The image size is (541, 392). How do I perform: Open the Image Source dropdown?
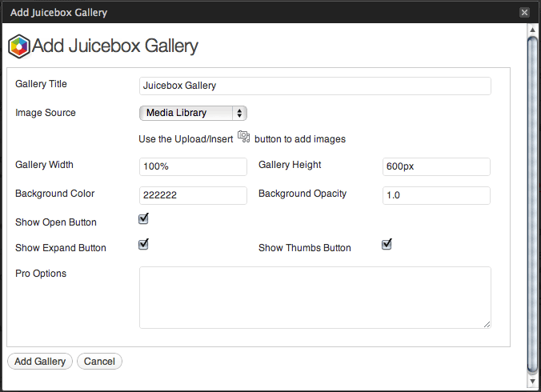(x=193, y=113)
